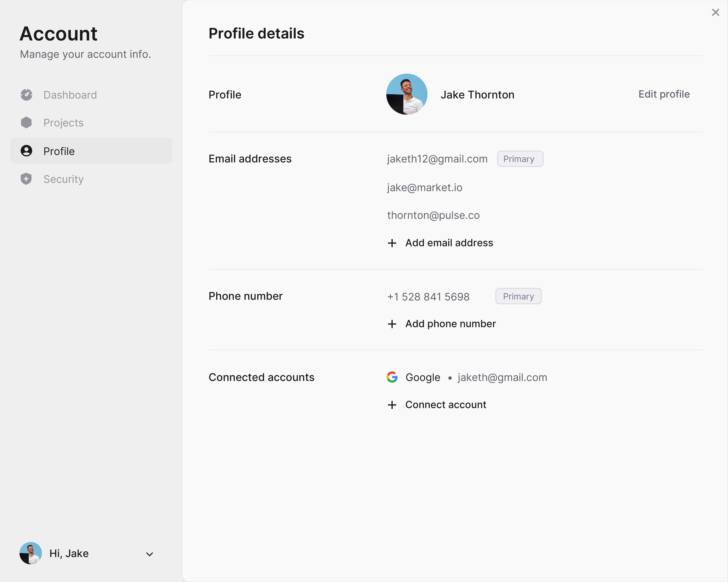Click the small avatar next to Hi, Jake
The width and height of the screenshot is (728, 582).
(31, 553)
